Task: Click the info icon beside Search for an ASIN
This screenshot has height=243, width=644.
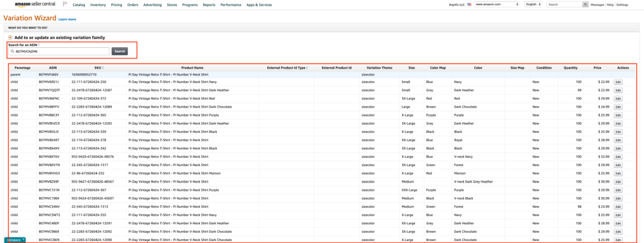Action: tap(38, 44)
